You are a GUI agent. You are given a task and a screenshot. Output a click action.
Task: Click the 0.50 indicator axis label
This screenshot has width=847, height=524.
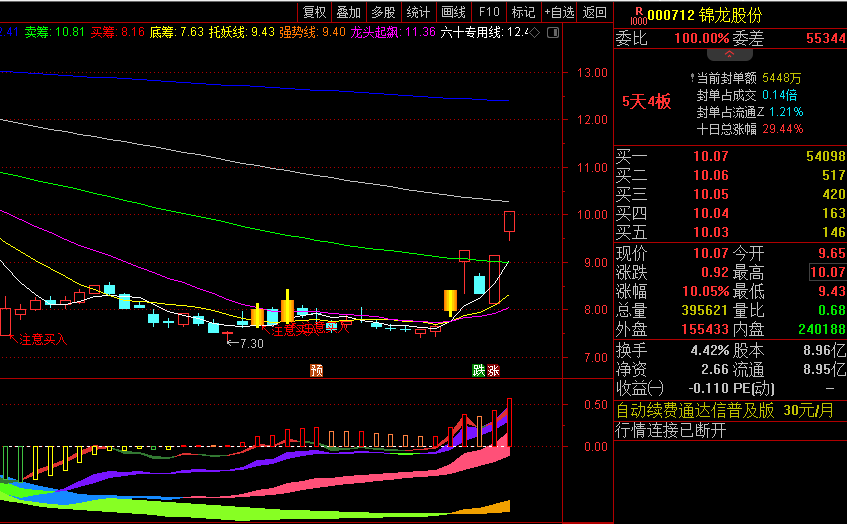pyautogui.click(x=596, y=405)
